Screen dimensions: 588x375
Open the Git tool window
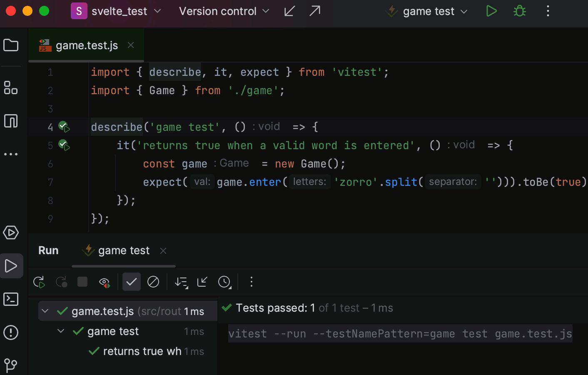11,365
